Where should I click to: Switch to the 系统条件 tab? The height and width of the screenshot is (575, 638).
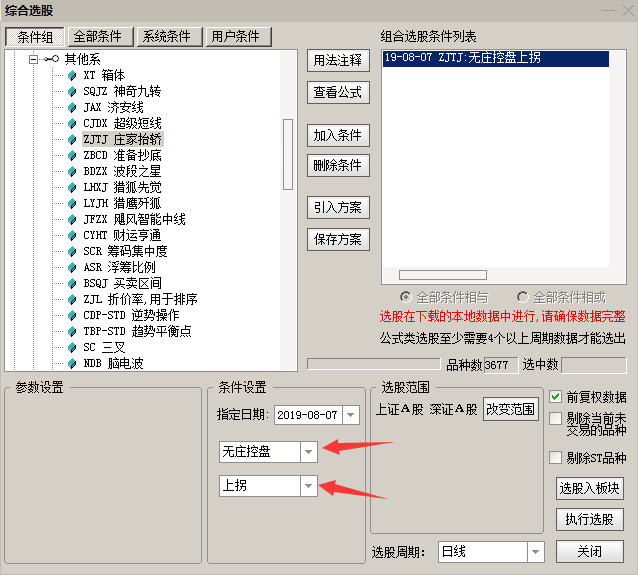170,37
